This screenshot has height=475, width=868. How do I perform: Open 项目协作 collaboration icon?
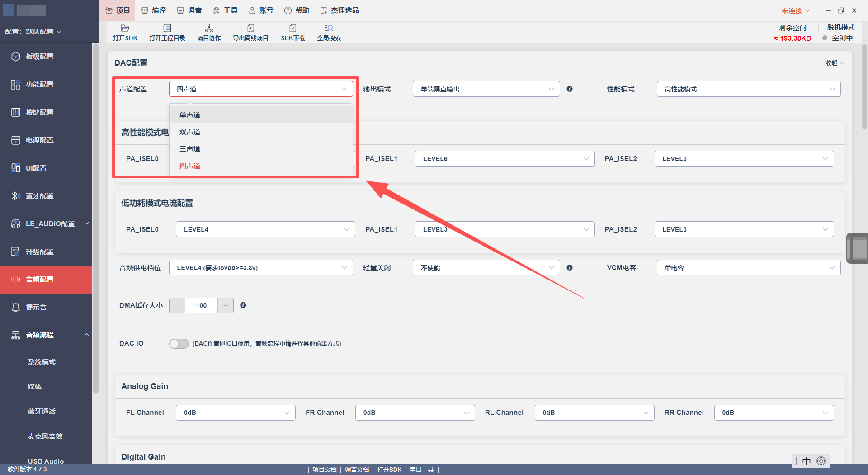(209, 33)
